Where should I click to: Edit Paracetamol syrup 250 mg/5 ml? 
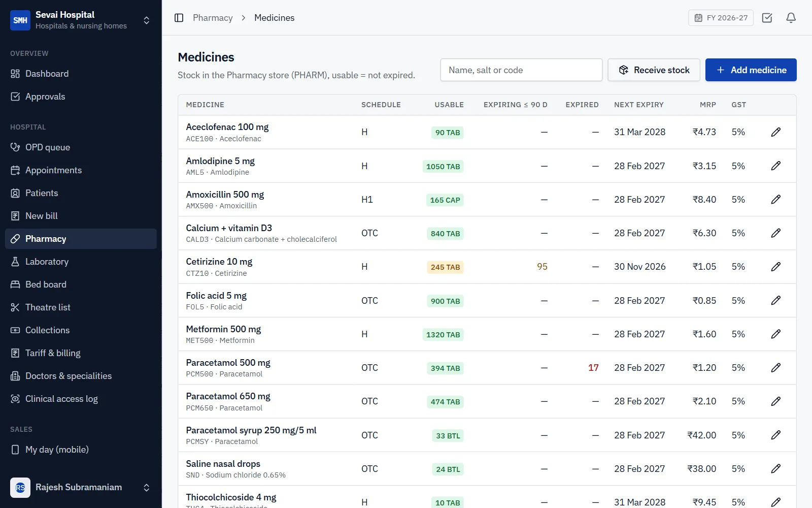click(x=775, y=435)
